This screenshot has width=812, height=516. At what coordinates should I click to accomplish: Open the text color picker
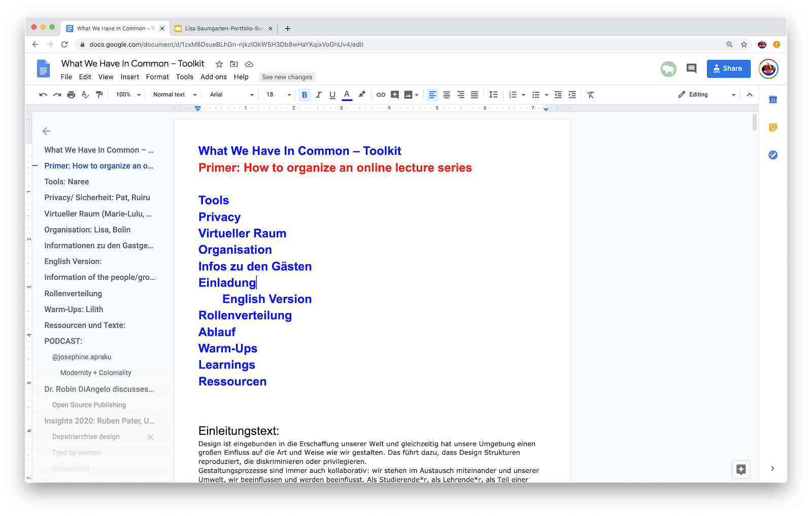click(x=347, y=95)
